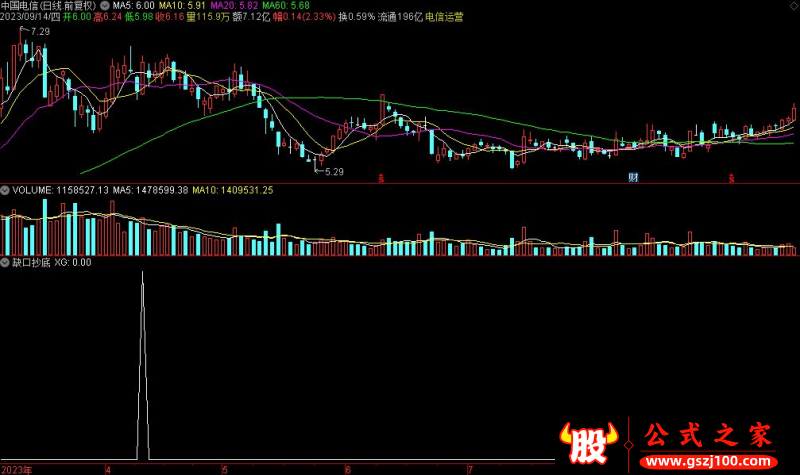The width and height of the screenshot is (800, 475).
Task: Click the low price 低5.98
Action: (139, 17)
